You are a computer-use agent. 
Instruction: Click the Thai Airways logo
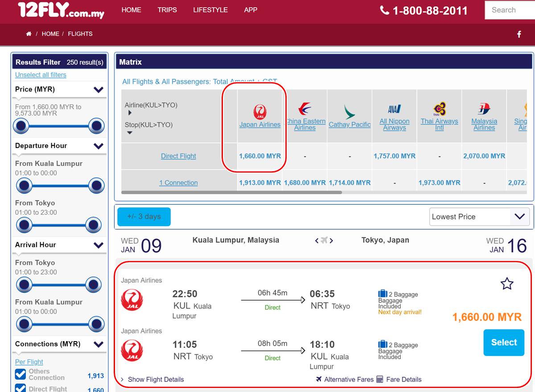click(x=440, y=109)
